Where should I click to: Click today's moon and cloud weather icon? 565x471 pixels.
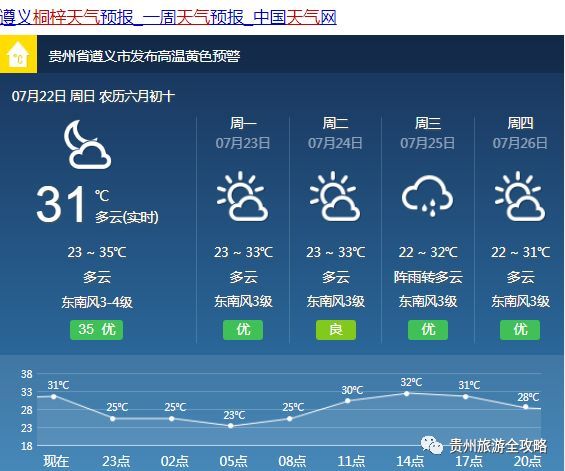87,144
